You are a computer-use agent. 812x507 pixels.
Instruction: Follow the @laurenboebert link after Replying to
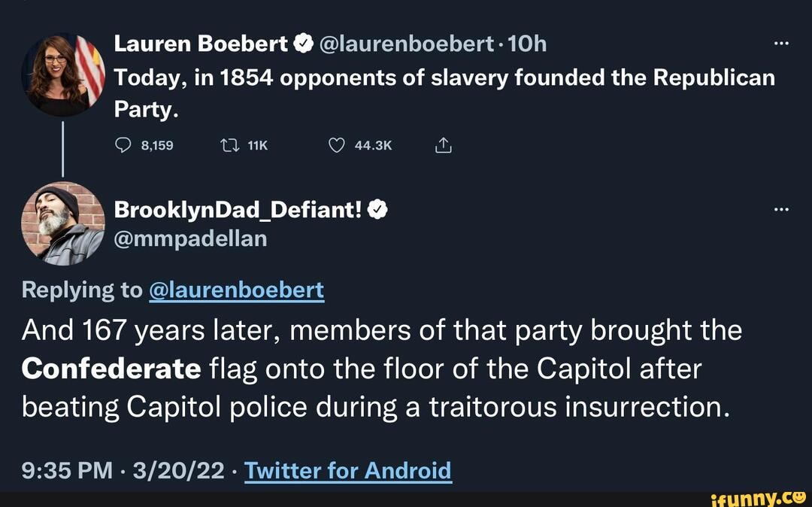(x=237, y=290)
